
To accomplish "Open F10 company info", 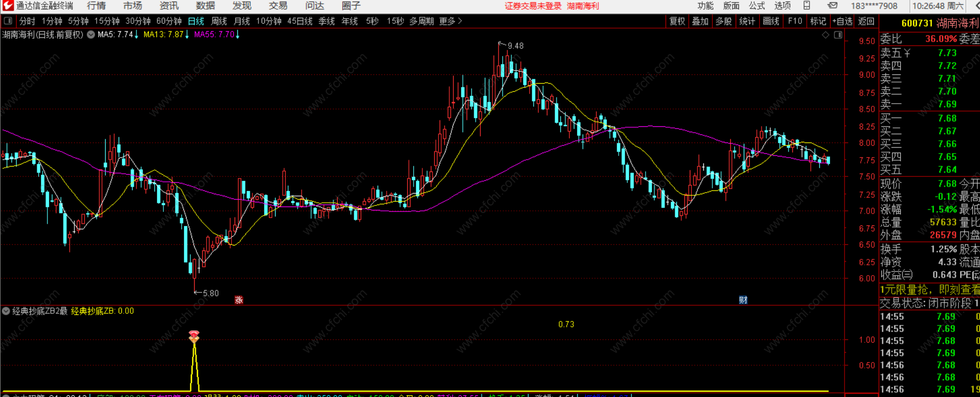I will point(795,21).
